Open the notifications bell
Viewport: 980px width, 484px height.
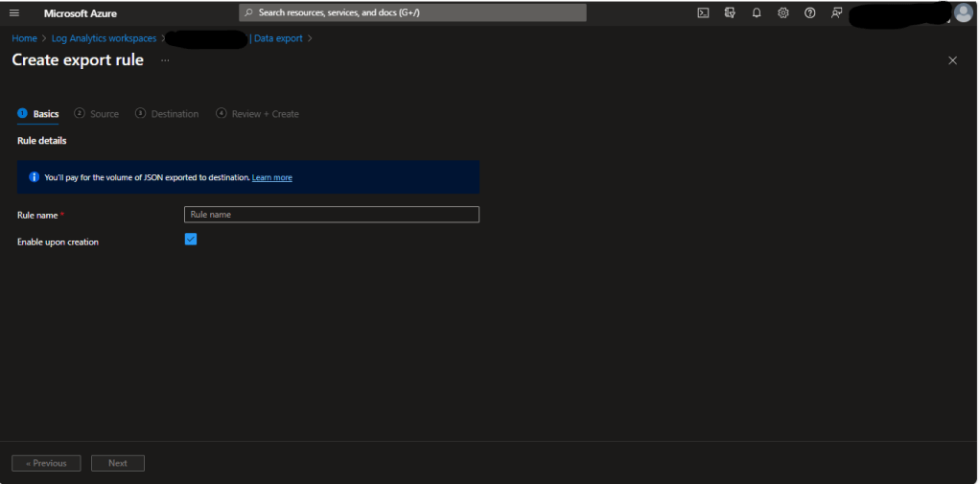[757, 13]
